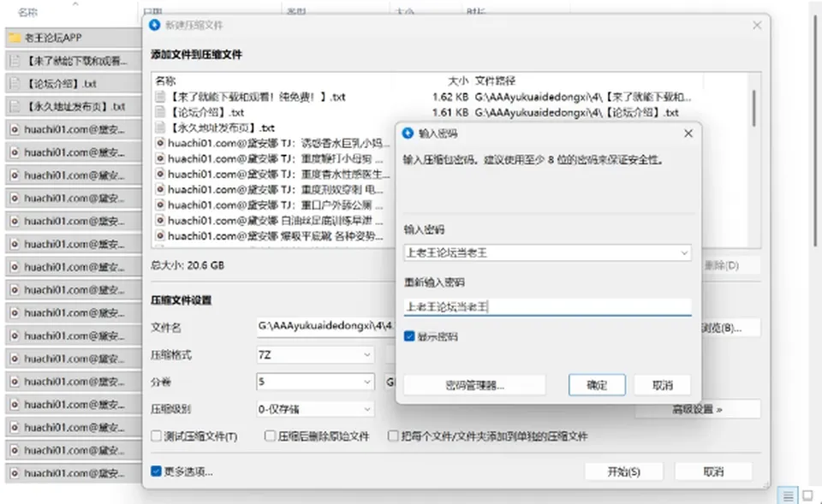Uncheck the 显示密码 checkbox
Viewport: 822px width, 504px height.
(409, 336)
